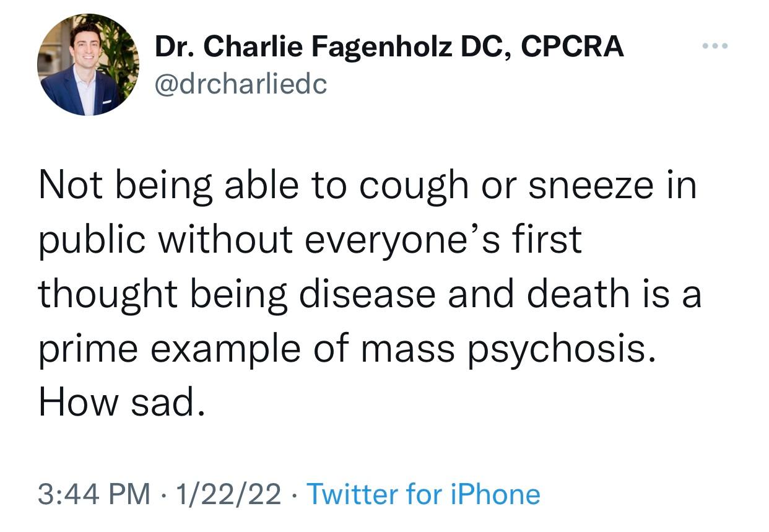Click the Twitter for iPhone source link

point(424,494)
